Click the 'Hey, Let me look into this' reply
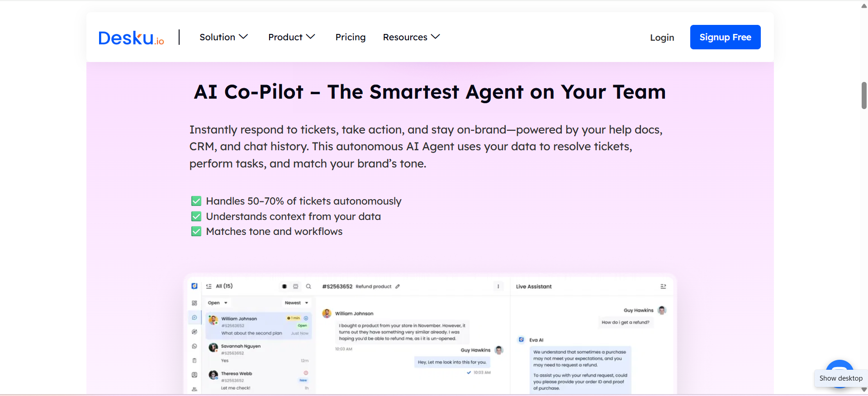 coord(452,362)
